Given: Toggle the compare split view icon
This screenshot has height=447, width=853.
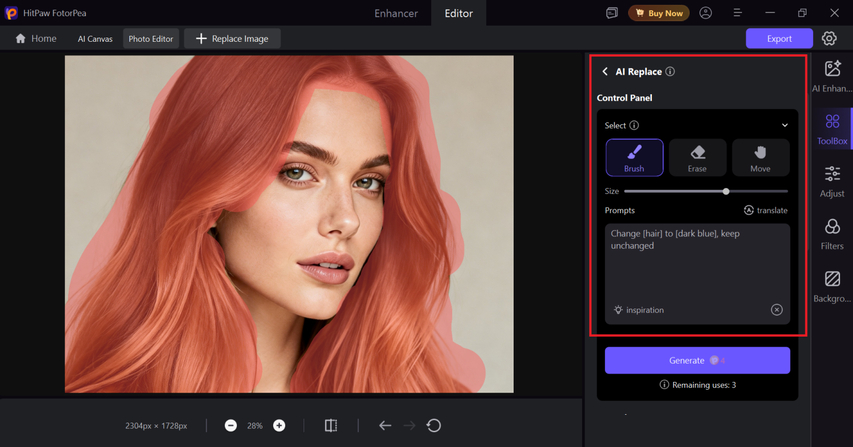Looking at the screenshot, I should point(331,425).
